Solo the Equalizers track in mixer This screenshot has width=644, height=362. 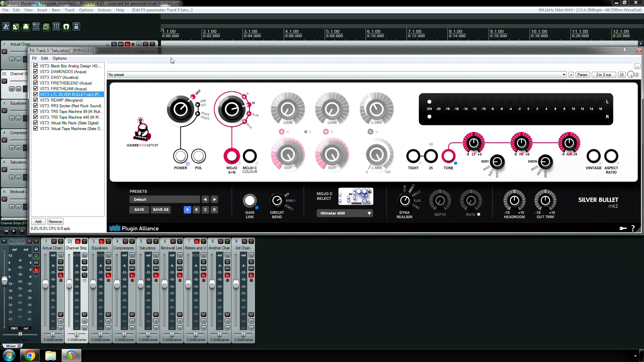pos(108,241)
